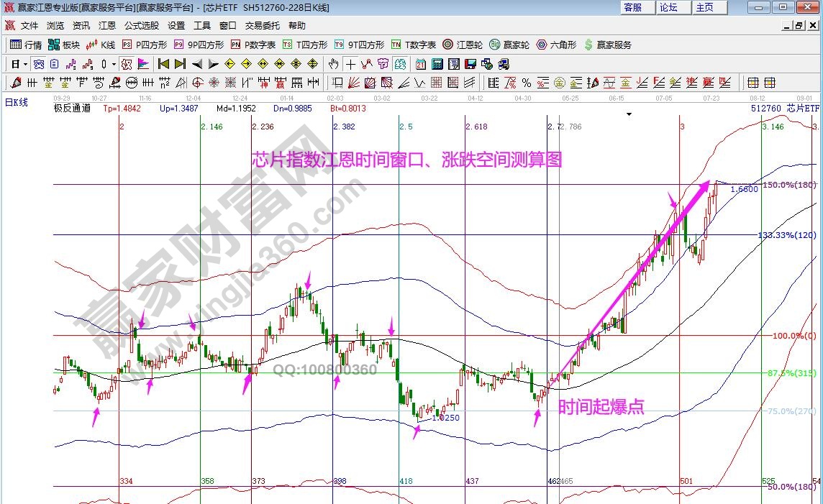
Task: Open the 公式选股 menu
Action: pyautogui.click(x=142, y=25)
